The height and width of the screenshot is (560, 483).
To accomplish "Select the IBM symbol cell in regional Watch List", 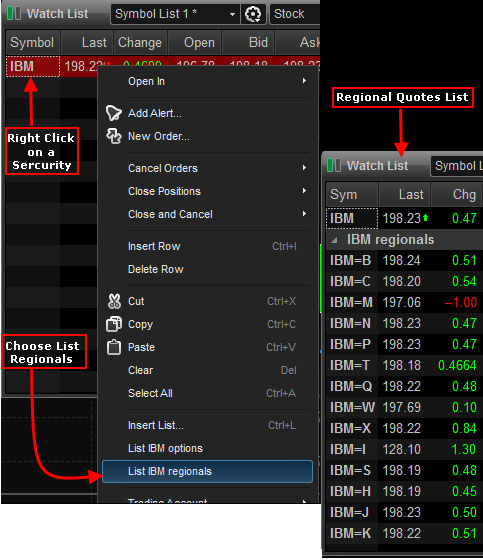I will coord(352,218).
